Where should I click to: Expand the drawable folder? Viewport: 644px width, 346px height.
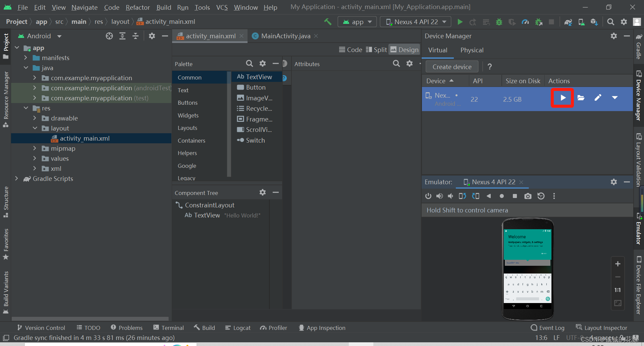(x=35, y=118)
